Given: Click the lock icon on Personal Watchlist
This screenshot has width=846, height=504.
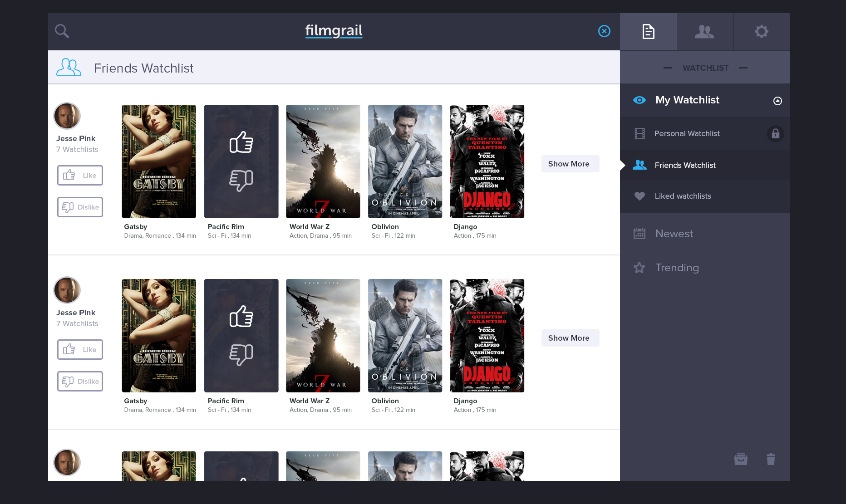Looking at the screenshot, I should pyautogui.click(x=775, y=134).
